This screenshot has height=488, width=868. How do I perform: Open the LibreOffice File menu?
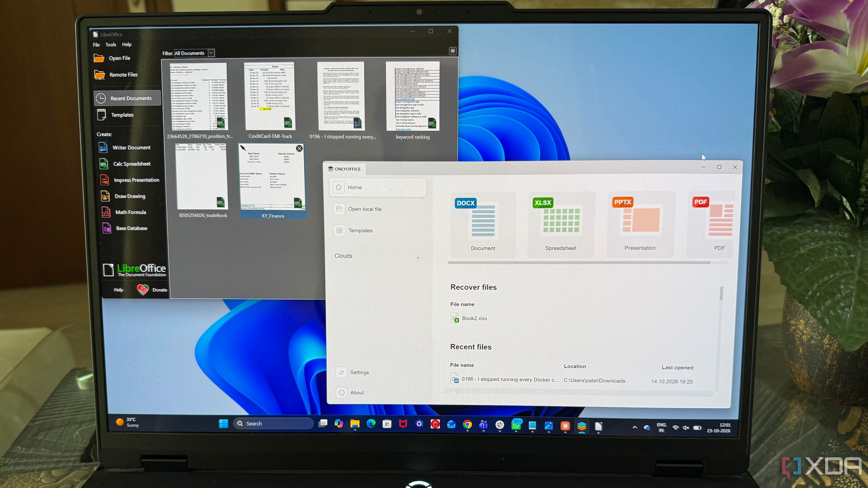pyautogui.click(x=96, y=45)
